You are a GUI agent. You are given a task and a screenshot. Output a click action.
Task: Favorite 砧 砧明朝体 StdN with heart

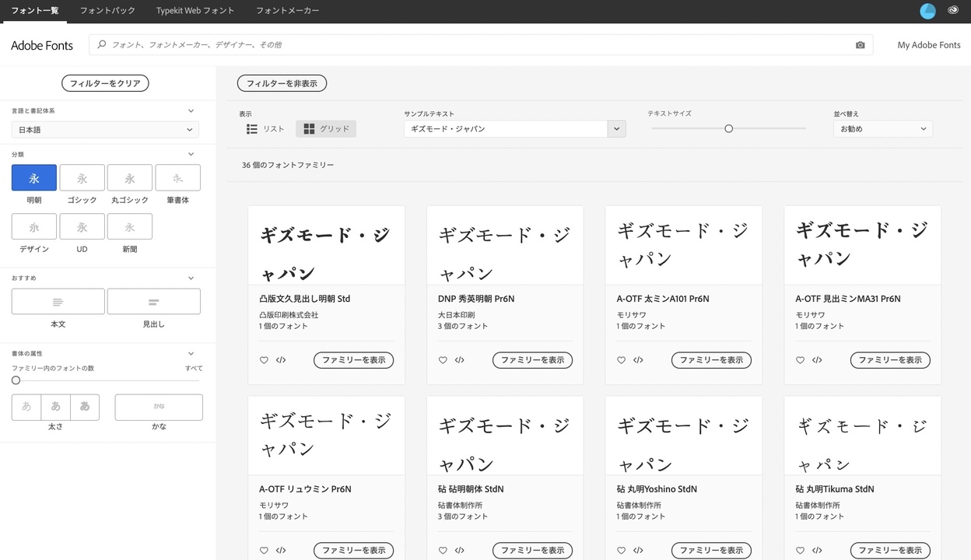click(x=443, y=551)
